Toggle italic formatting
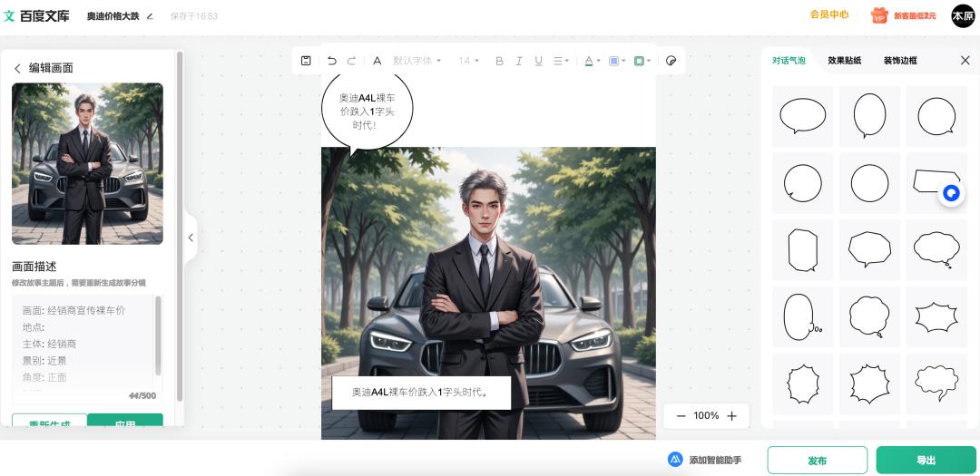This screenshot has height=476, width=980. pos(519,61)
